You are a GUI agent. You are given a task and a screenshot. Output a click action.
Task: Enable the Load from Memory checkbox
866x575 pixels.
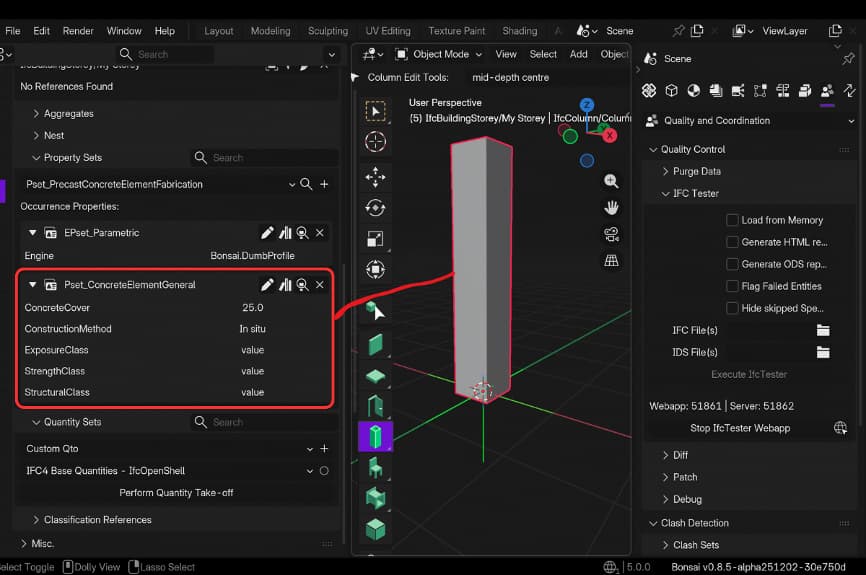pyautogui.click(x=732, y=220)
